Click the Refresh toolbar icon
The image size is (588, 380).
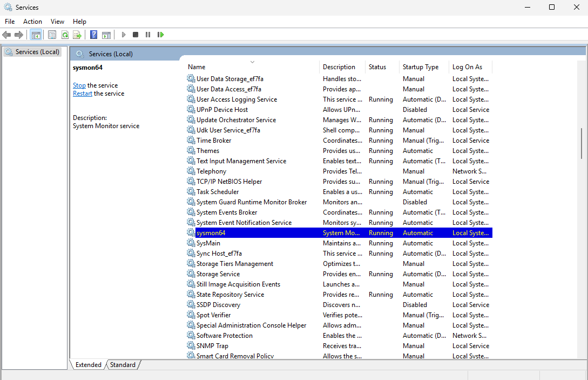[x=65, y=35]
